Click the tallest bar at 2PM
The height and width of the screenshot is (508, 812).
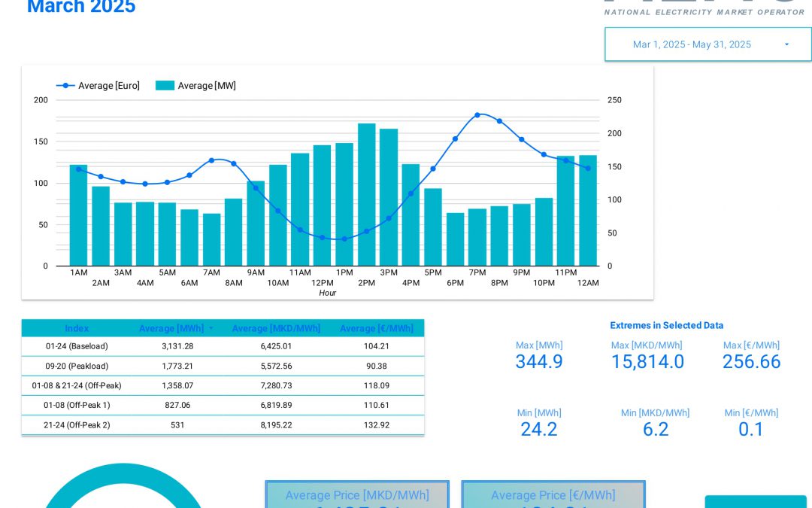click(366, 196)
